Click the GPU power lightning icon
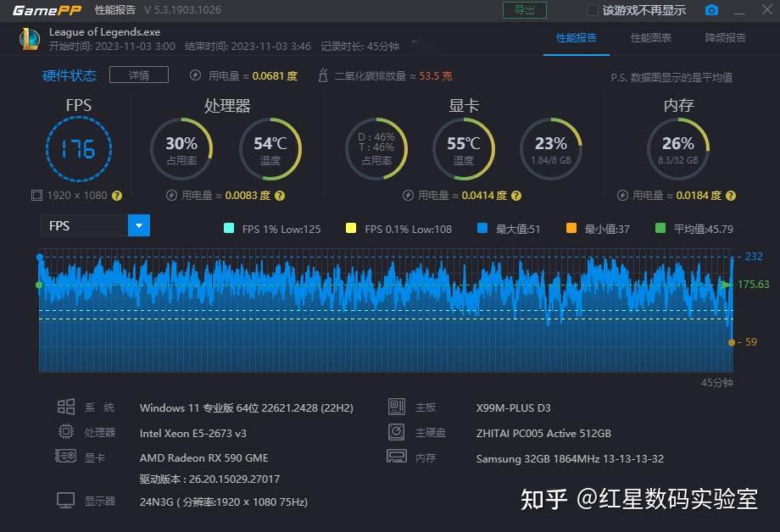The height and width of the screenshot is (532, 780). point(408,196)
